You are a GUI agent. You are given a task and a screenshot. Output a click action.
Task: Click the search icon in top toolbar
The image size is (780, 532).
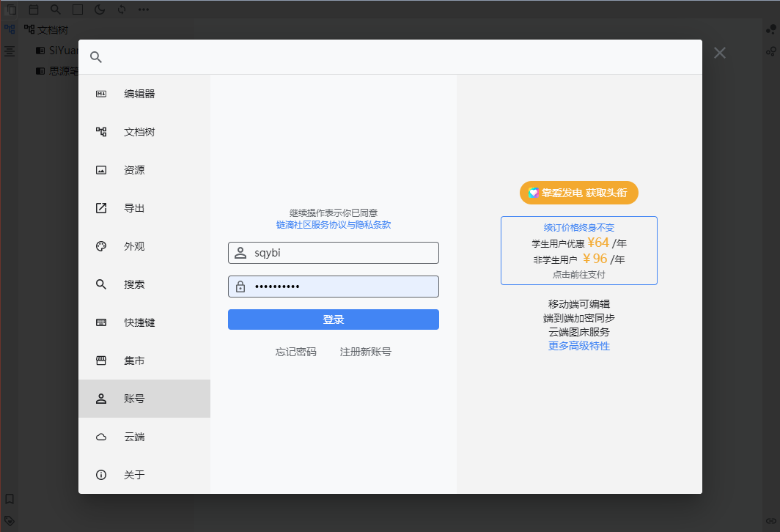56,10
